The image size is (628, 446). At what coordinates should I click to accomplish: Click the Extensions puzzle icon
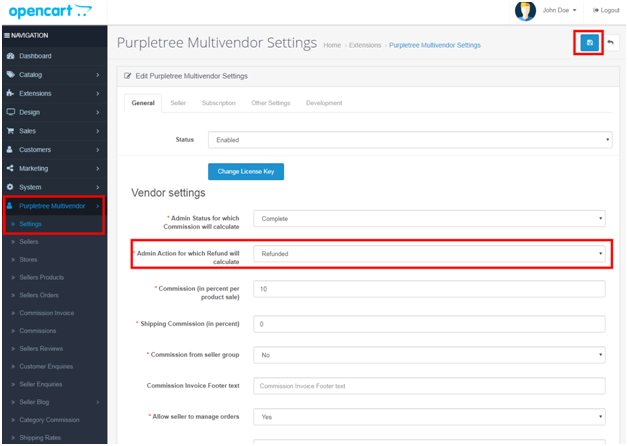click(10, 93)
